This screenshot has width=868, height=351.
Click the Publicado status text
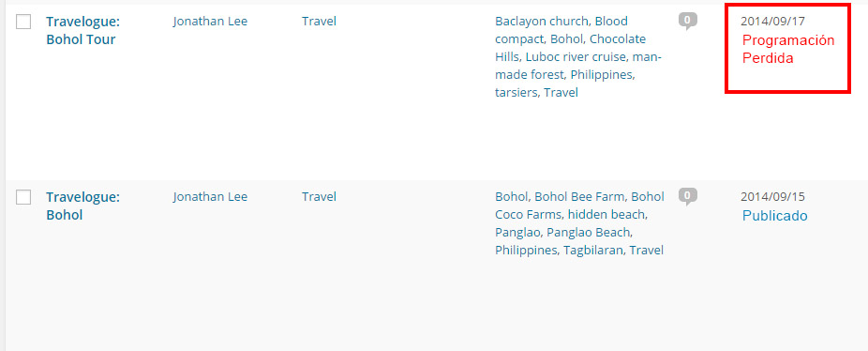(x=774, y=216)
